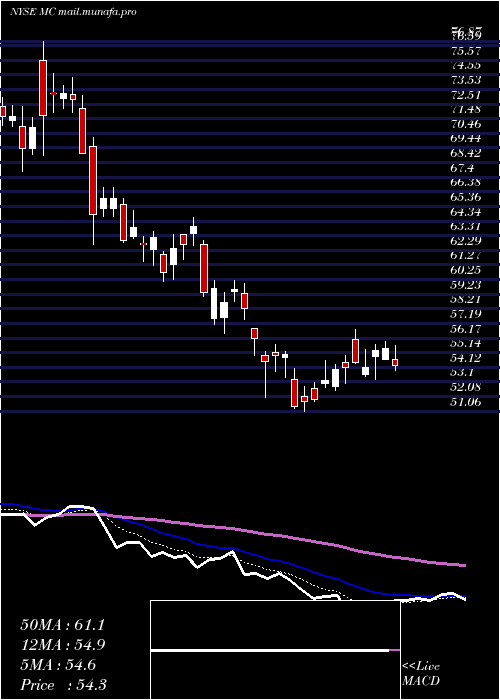Select the 68.42 price axis label
This screenshot has width=500, height=700.
466,153
